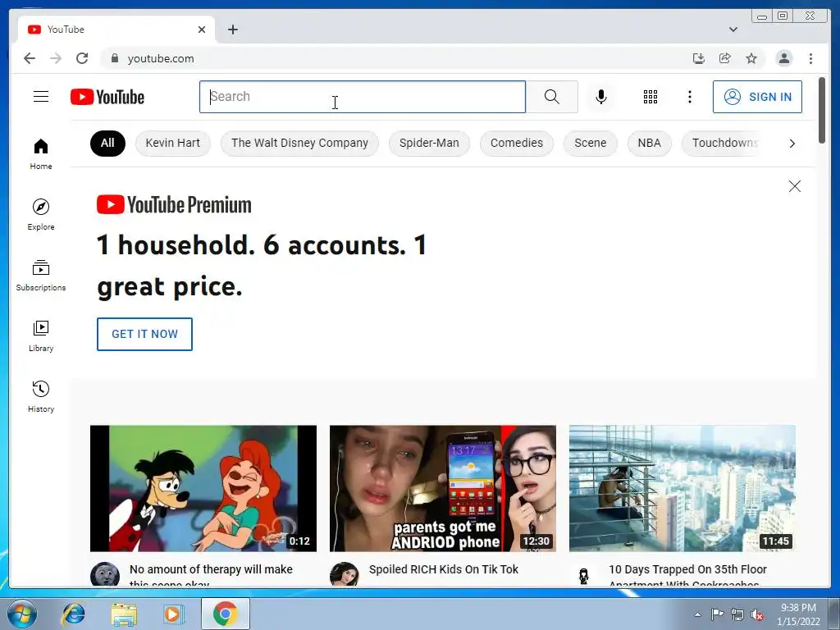Screen dimensions: 840x630
Task: Open the YouTube hamburger guide menu
Action: 41,97
